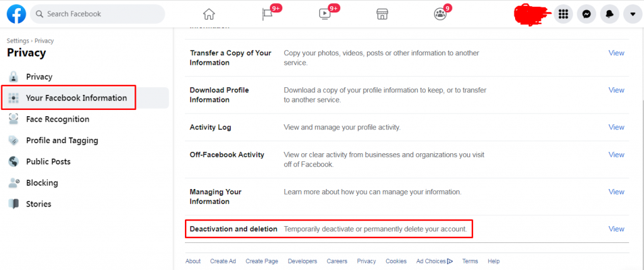The image size is (644, 270).
Task: Open the Watch video icon
Action: tap(325, 14)
